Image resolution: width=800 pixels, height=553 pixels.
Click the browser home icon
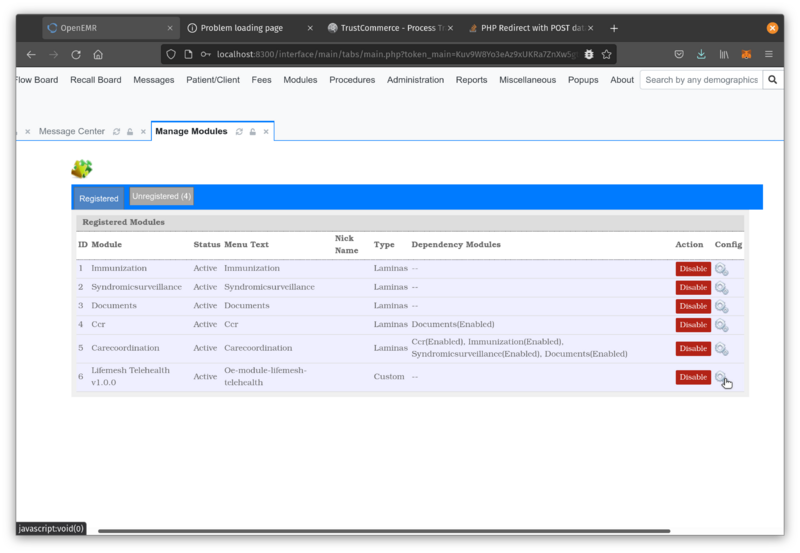[98, 54]
